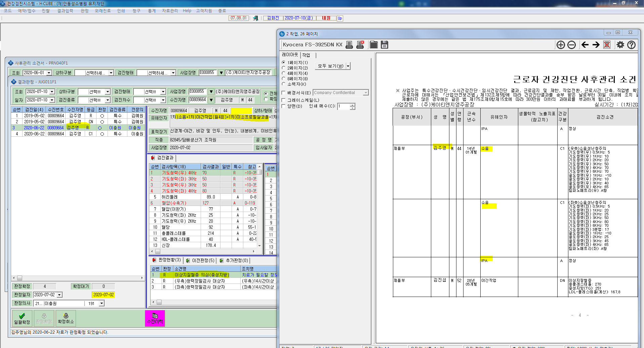This screenshot has width=644, height=348.
Task: Open the 판정의사 이충원 dropdown
Action: [x=102, y=303]
